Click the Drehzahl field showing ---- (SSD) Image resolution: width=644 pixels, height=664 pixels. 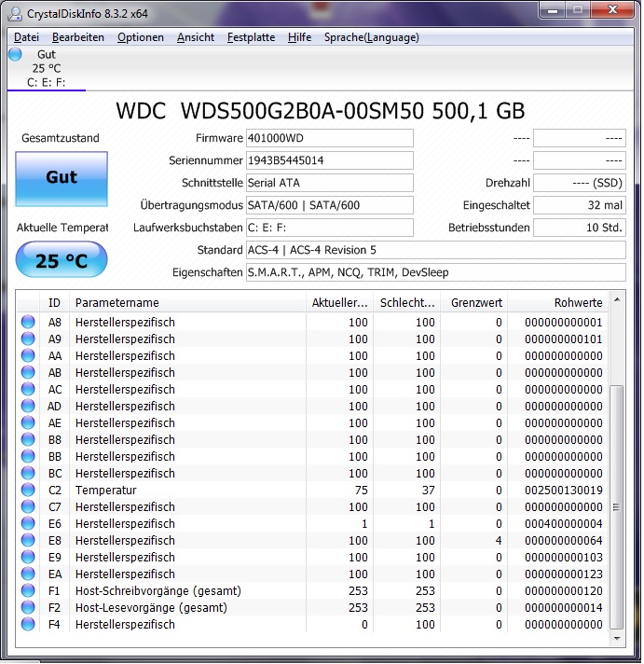[580, 183]
